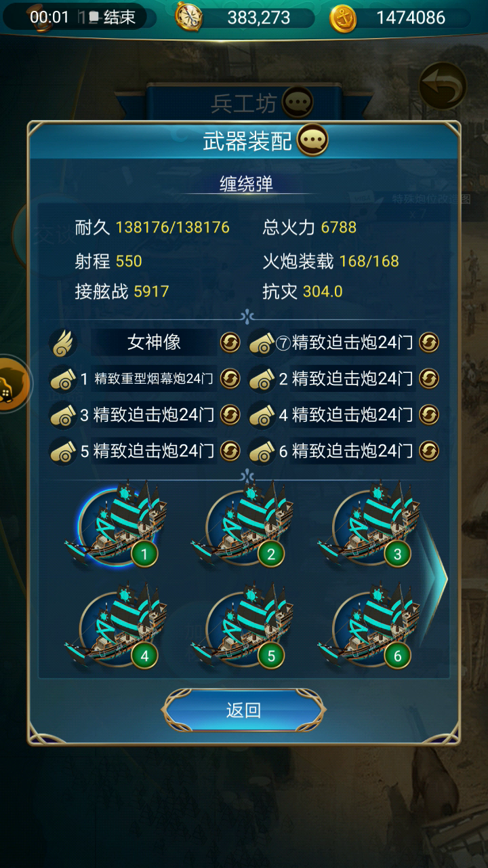Tap swap icon for slot 3 cannon
Screen dimensions: 488x868
tap(230, 414)
